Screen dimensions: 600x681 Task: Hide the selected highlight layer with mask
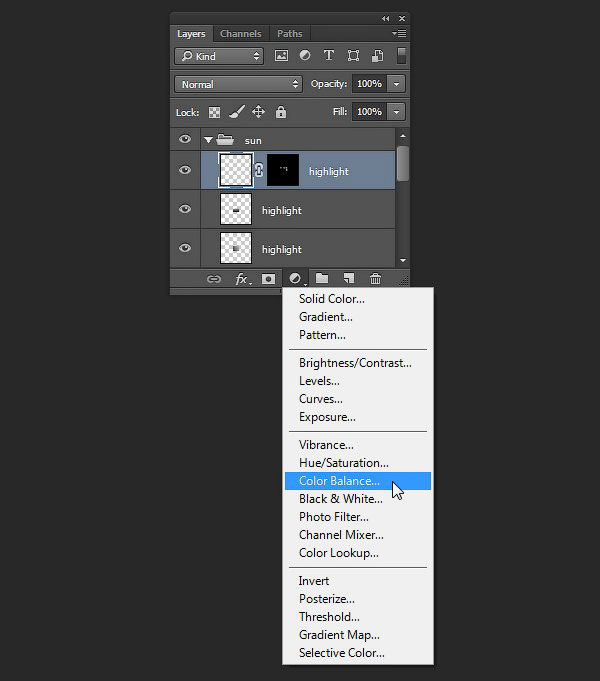pos(185,170)
